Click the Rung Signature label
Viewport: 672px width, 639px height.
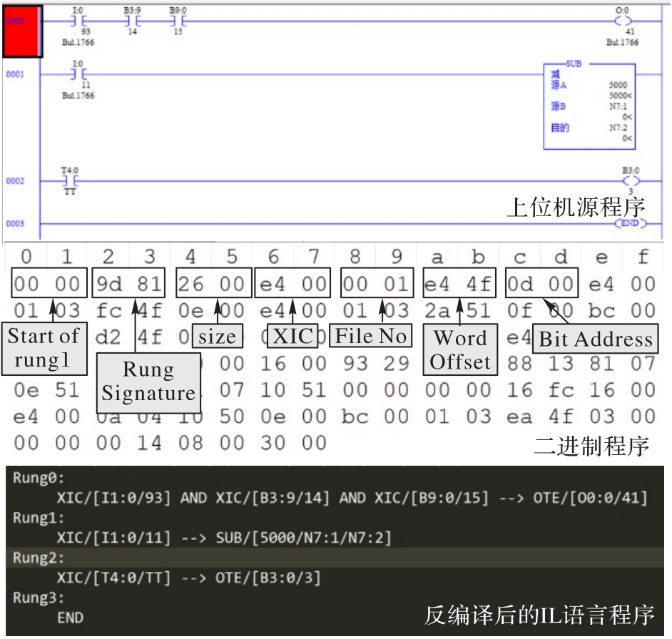pos(148,381)
